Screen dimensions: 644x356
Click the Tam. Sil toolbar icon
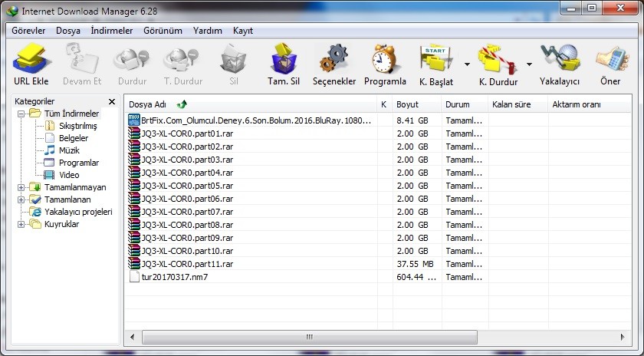tap(284, 60)
